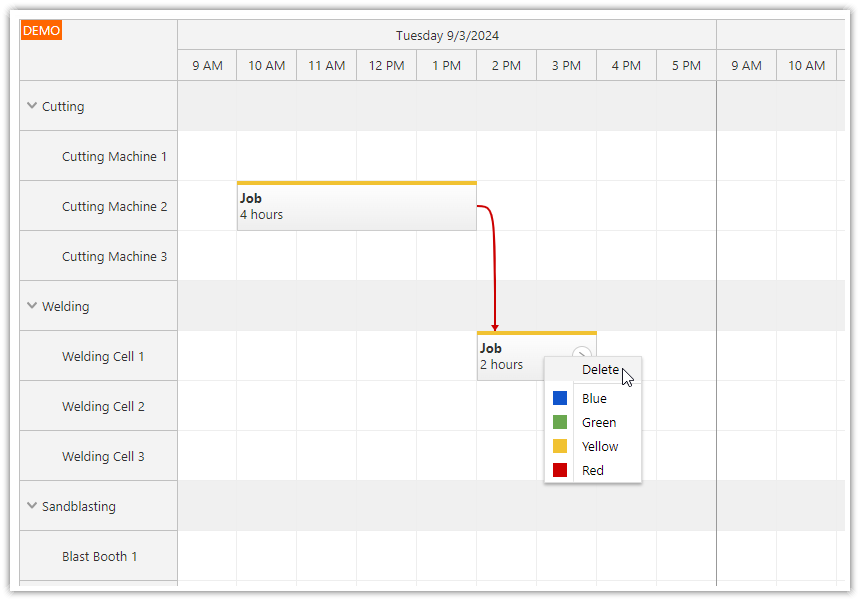The image size is (860, 601).
Task: Select the Blue color swatch
Action: coord(560,397)
